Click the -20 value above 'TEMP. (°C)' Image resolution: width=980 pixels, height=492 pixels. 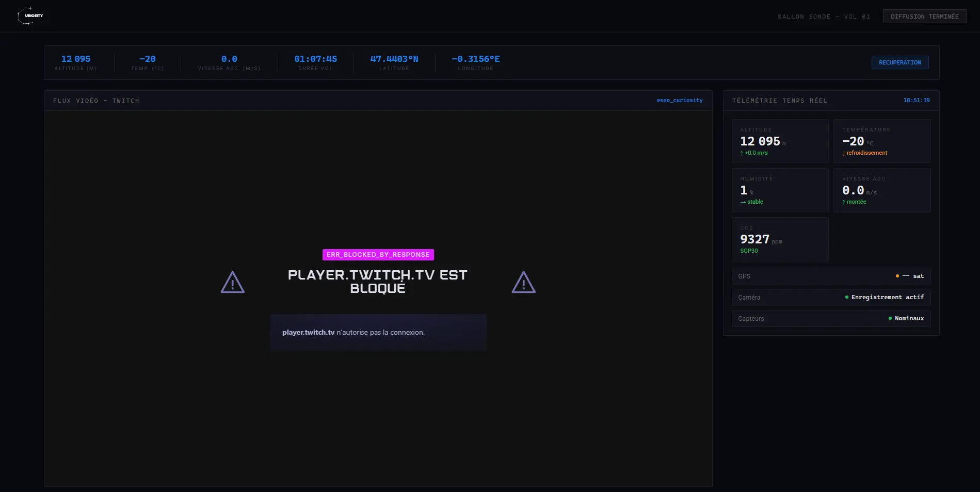(x=148, y=59)
